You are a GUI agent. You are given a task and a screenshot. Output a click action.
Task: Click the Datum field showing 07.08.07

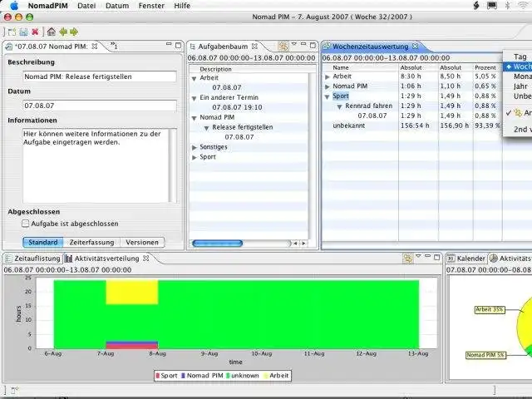coord(100,106)
